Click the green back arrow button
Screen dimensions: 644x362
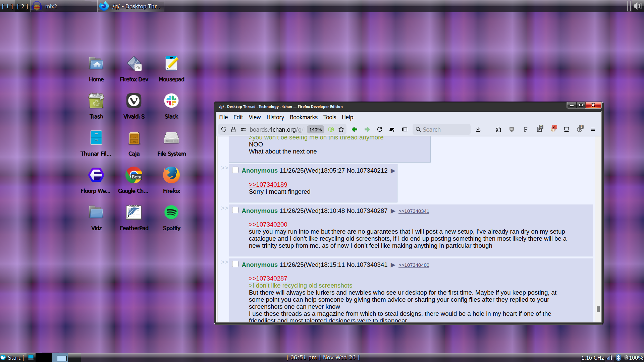click(355, 129)
